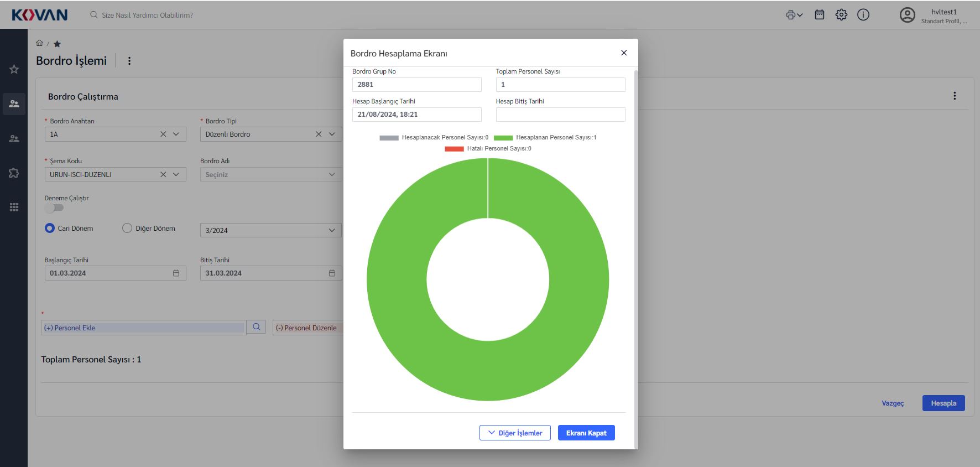
Task: Click the printer icon in top bar
Action: (791, 15)
